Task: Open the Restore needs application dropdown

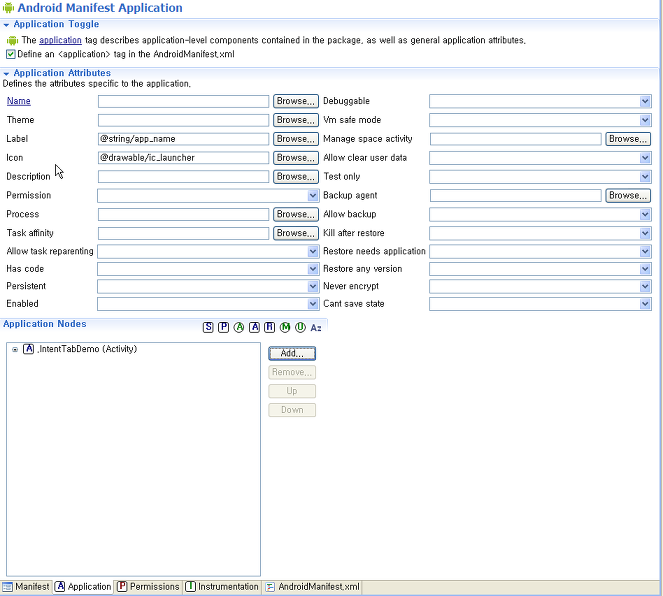Action: coord(645,252)
